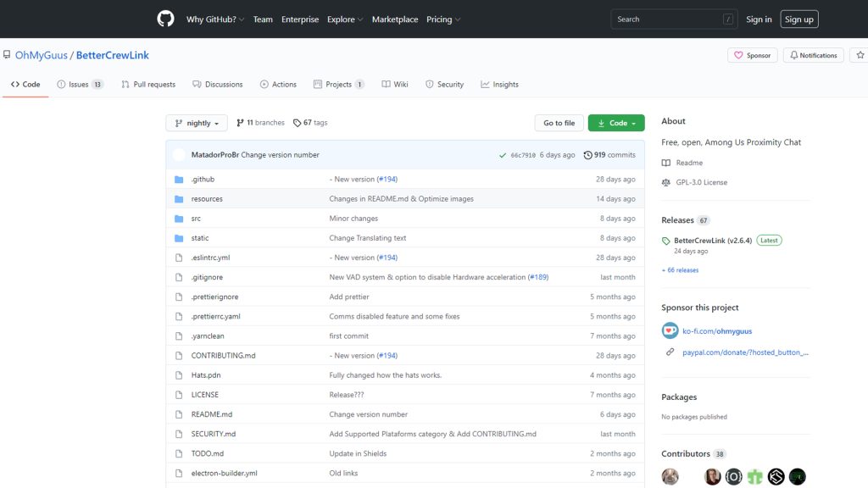
Task: Open MatadorProBr's contributor avatar
Action: pyautogui.click(x=178, y=154)
